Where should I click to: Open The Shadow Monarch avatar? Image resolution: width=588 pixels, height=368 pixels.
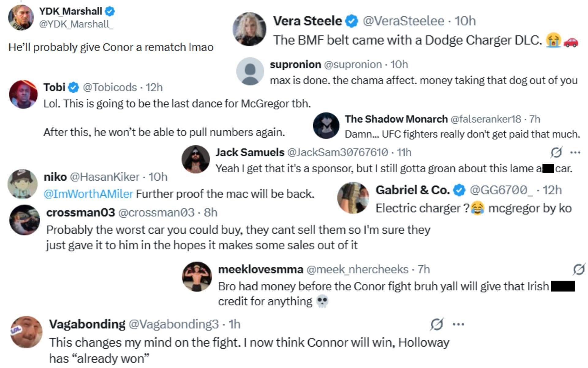pyautogui.click(x=326, y=125)
